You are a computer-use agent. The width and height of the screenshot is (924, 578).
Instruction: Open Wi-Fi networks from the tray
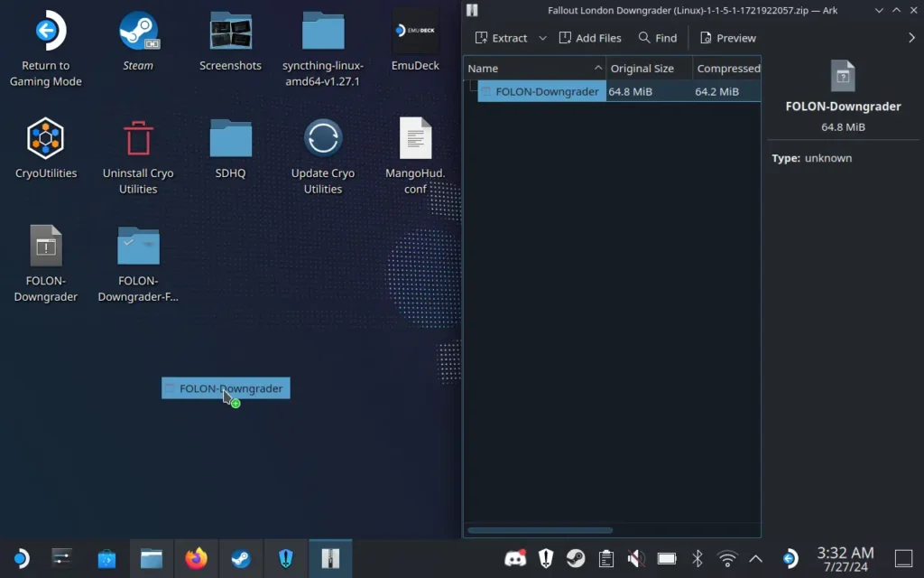coord(728,558)
